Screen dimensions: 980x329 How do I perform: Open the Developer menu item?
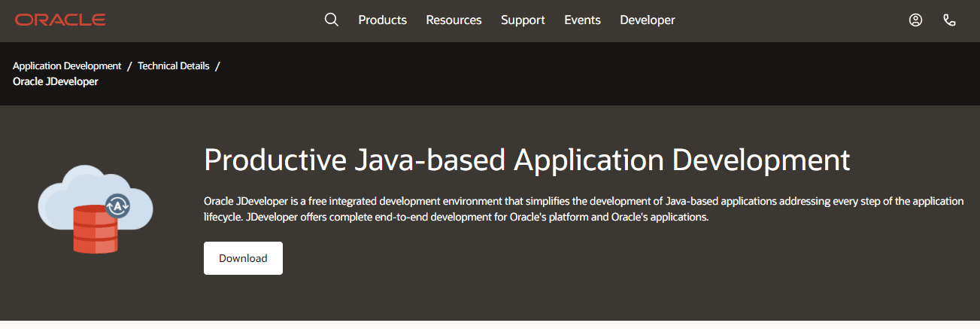pyautogui.click(x=647, y=20)
